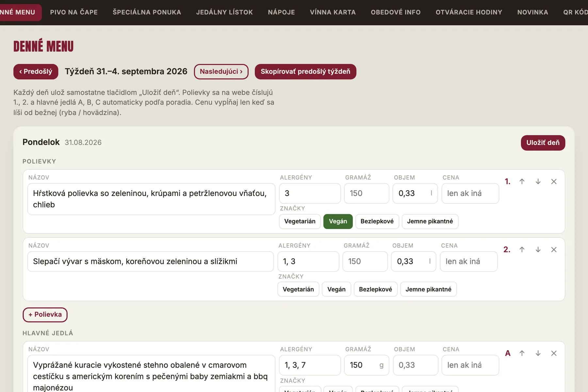Screen dimensions: 588x392
Task: Edit Hŕstková polievka name field
Action: (x=151, y=199)
